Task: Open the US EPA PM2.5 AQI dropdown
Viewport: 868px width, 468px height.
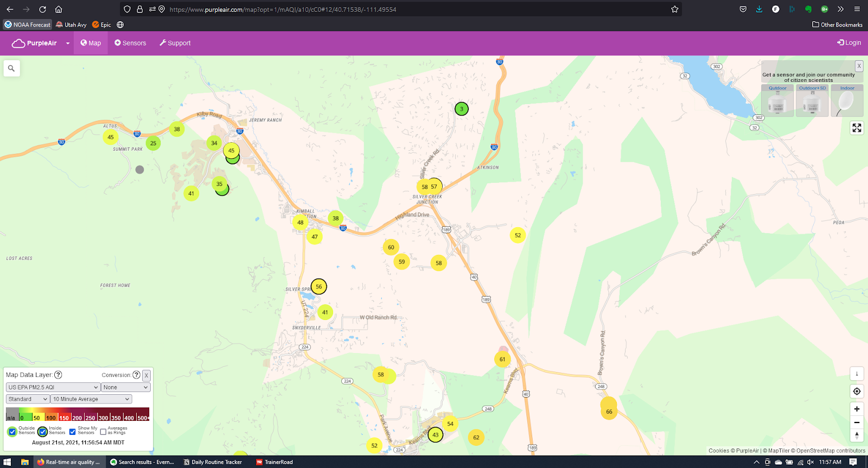Action: pyautogui.click(x=53, y=387)
